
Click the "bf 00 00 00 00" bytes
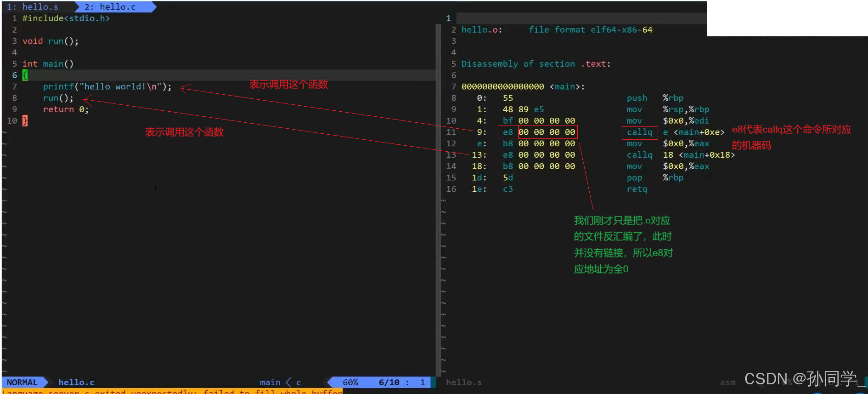pos(539,121)
